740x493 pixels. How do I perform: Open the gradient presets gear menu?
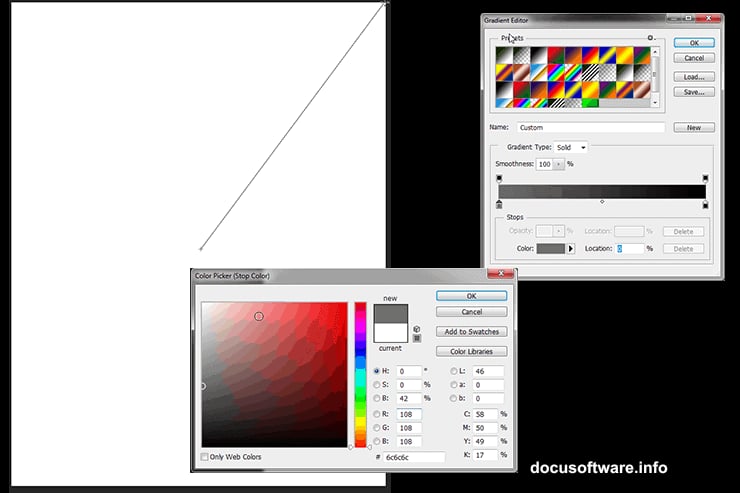point(650,38)
